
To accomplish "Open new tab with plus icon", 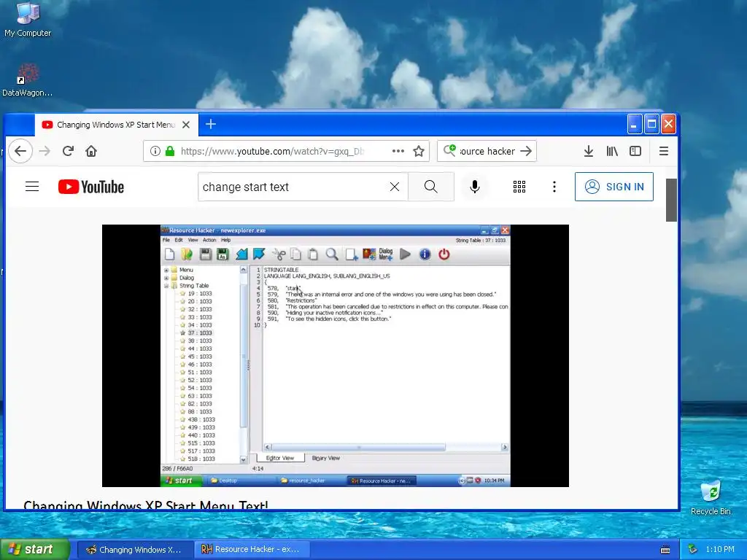I will coord(211,124).
